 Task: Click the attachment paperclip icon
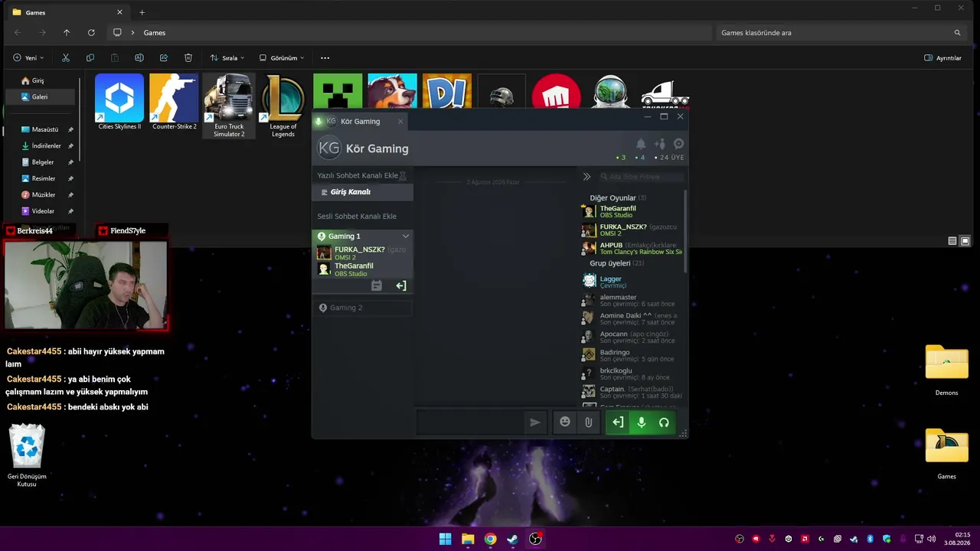coord(588,422)
